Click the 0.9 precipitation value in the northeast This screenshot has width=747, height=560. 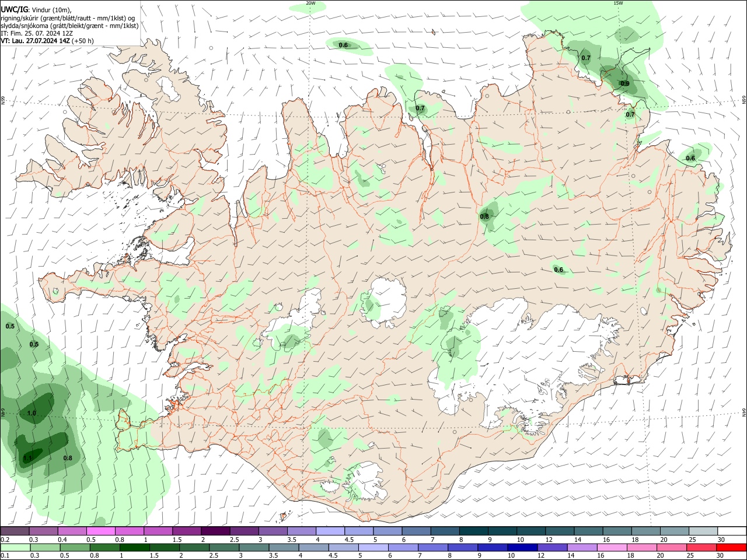point(624,83)
